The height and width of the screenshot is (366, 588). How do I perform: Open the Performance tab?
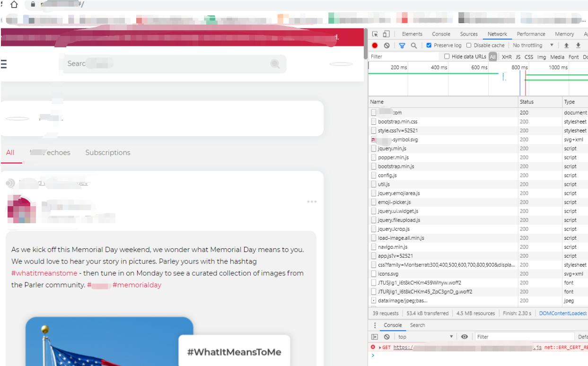click(531, 34)
